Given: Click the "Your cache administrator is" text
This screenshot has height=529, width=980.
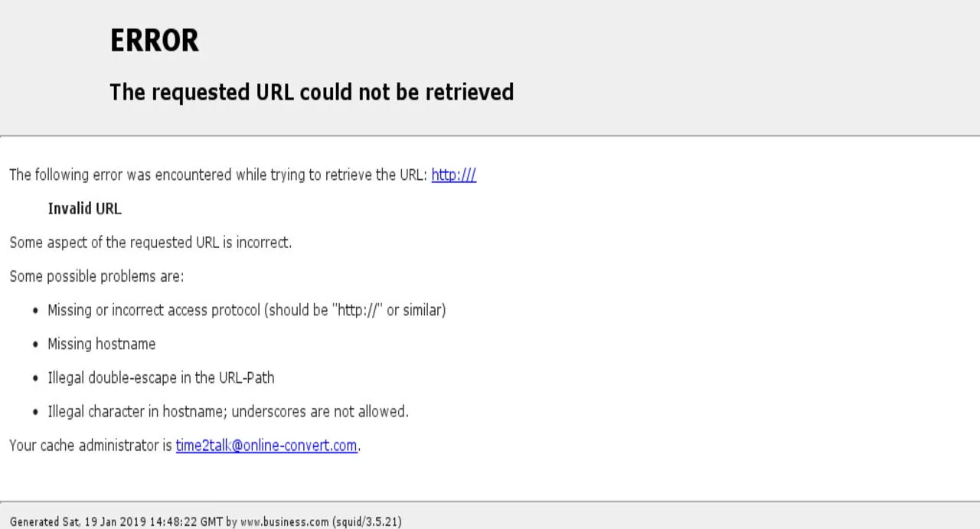Looking at the screenshot, I should tap(91, 445).
